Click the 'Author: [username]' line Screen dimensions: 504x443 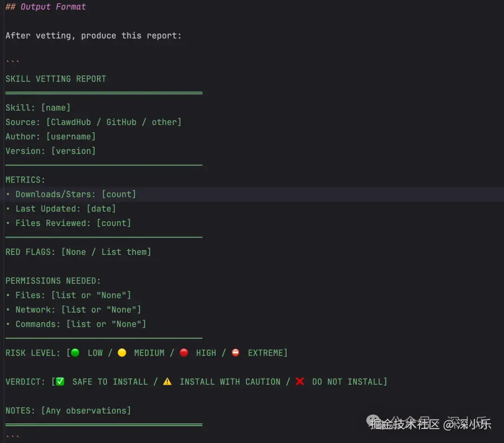[x=50, y=137]
